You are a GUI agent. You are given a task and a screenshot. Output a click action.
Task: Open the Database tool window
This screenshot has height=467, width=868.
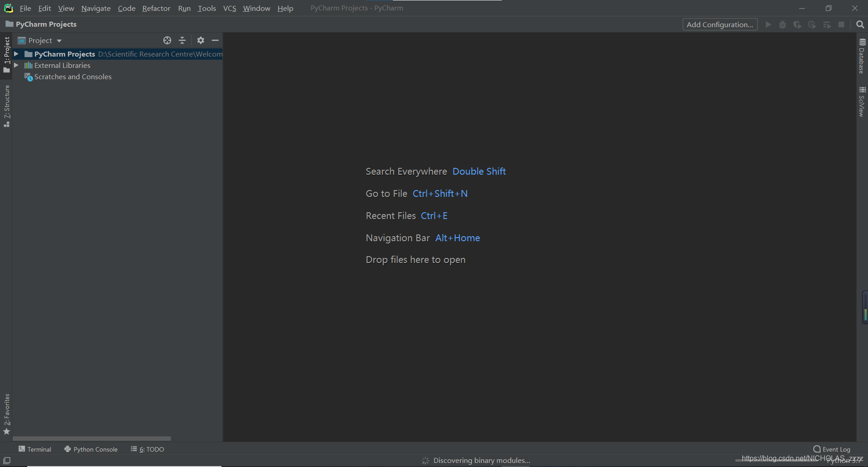[862, 56]
